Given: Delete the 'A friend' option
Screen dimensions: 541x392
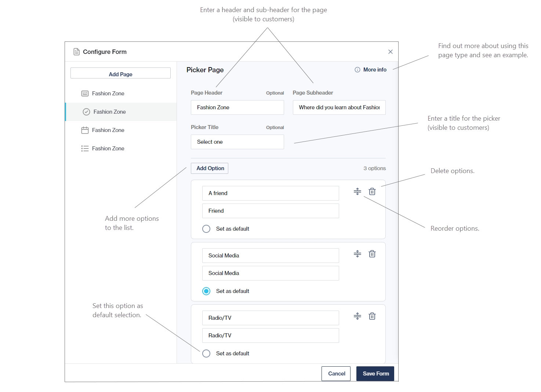Looking at the screenshot, I should [372, 191].
